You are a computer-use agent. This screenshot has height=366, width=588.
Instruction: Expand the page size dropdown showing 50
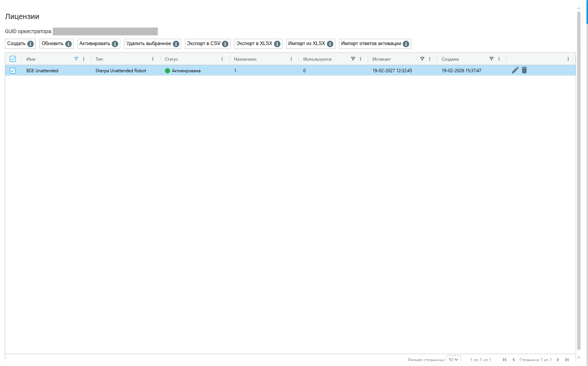tap(453, 359)
